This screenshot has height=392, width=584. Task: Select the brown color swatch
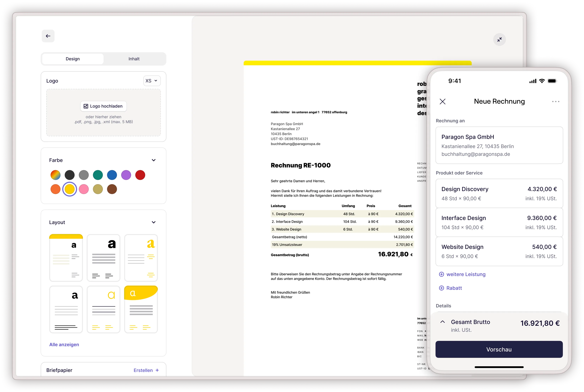point(112,189)
